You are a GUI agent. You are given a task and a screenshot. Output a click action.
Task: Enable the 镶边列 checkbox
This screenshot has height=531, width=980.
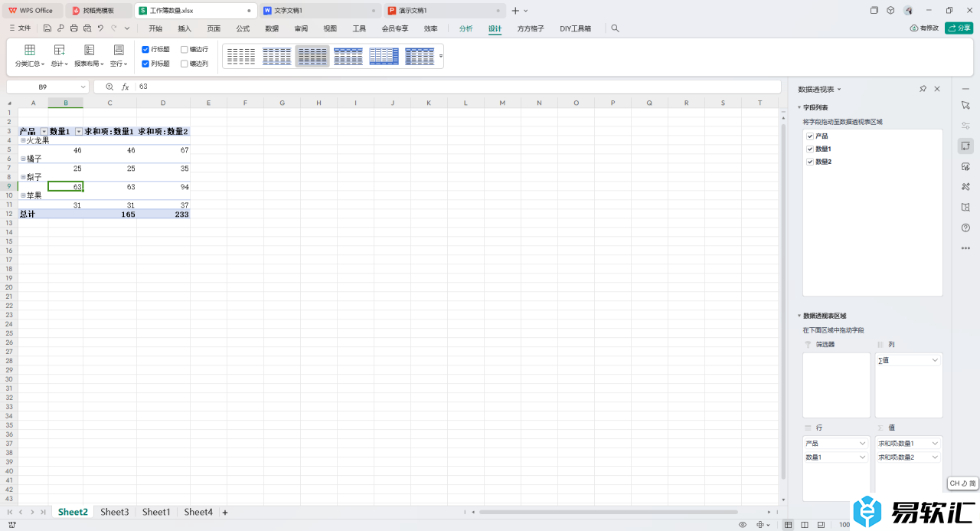coord(185,64)
